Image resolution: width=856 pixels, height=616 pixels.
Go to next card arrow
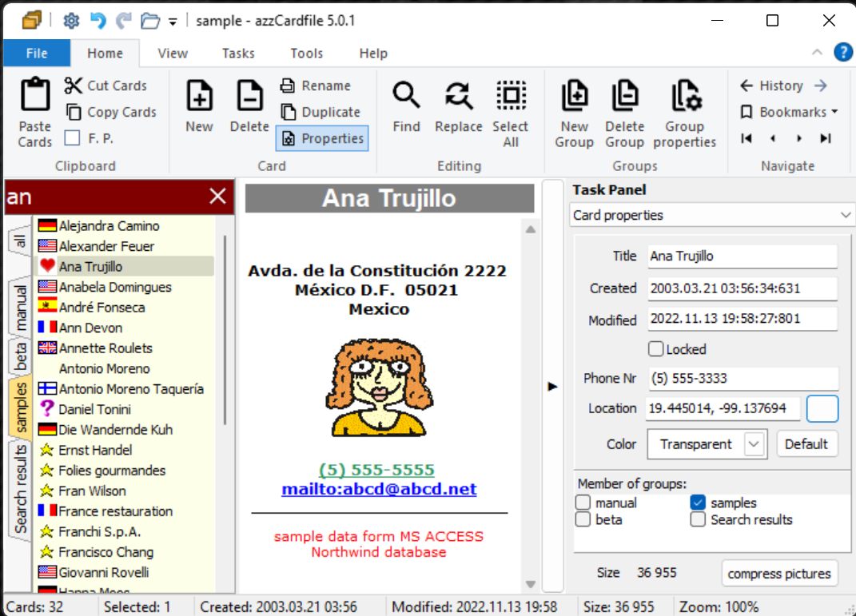(799, 138)
